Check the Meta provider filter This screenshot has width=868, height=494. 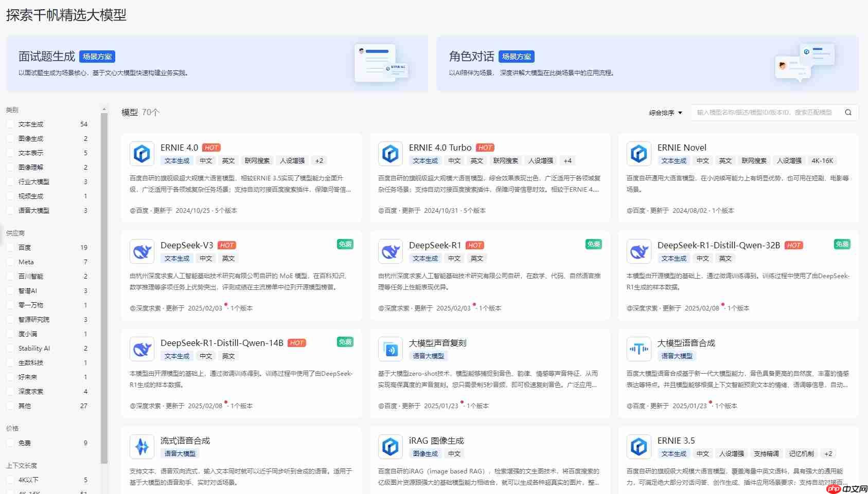pos(10,262)
